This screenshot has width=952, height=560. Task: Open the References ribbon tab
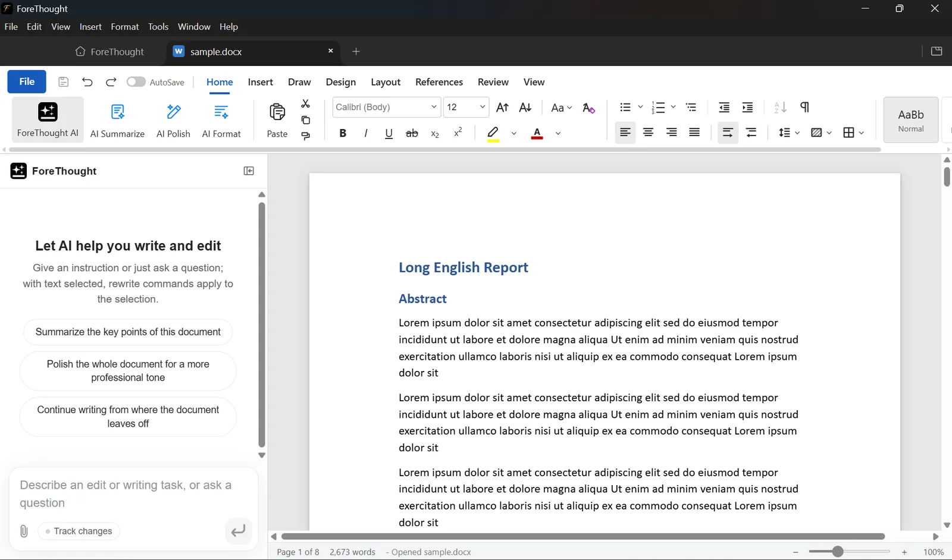439,82
